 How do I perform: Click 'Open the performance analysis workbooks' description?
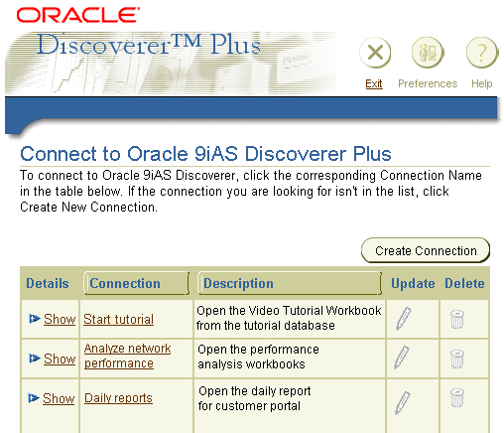(x=258, y=357)
